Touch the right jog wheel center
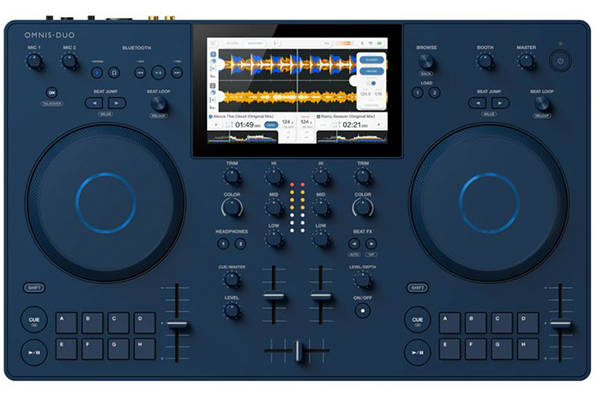This screenshot has height=400, width=600. click(x=489, y=203)
